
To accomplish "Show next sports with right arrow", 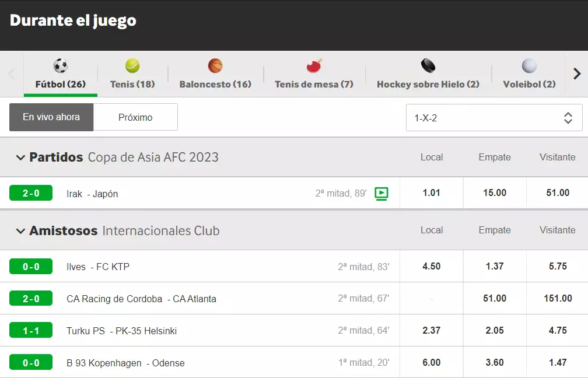I will 577,73.
